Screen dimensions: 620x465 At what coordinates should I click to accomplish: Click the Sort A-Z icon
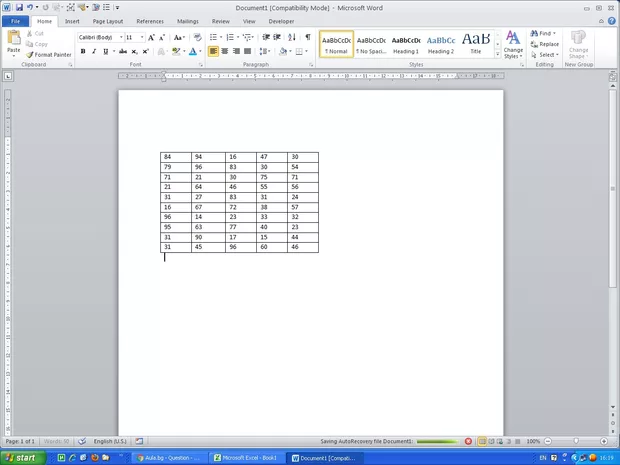pyautogui.click(x=292, y=37)
